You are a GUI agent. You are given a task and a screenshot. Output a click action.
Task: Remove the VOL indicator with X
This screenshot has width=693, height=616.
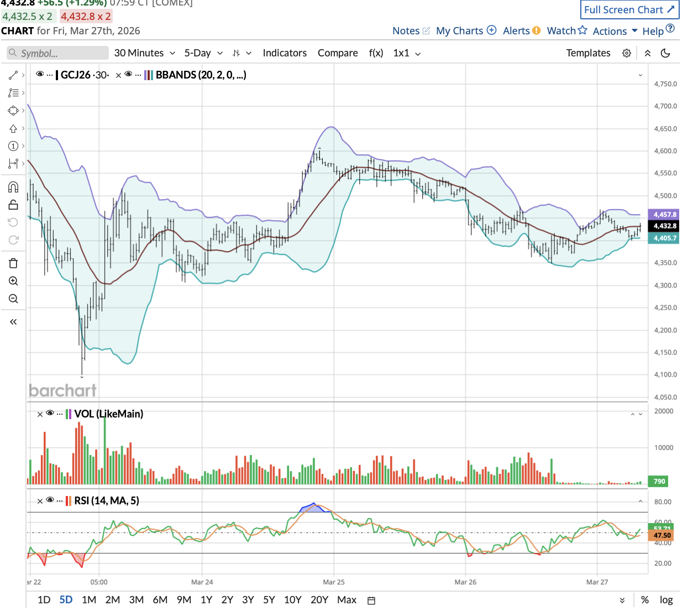point(40,414)
